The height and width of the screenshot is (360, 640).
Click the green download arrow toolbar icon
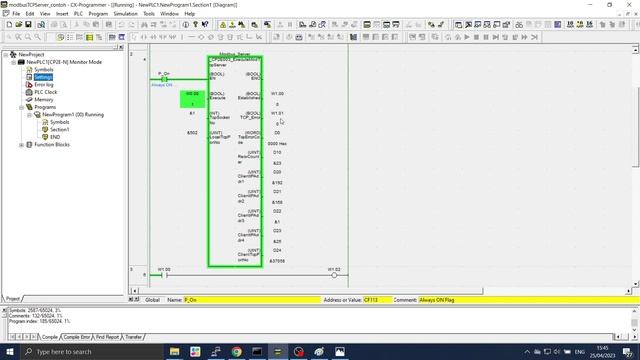(232, 24)
